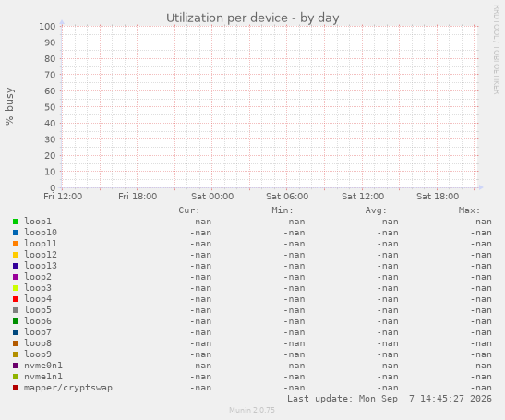Click the nvme1n1 green legend swatch

coord(16,377)
